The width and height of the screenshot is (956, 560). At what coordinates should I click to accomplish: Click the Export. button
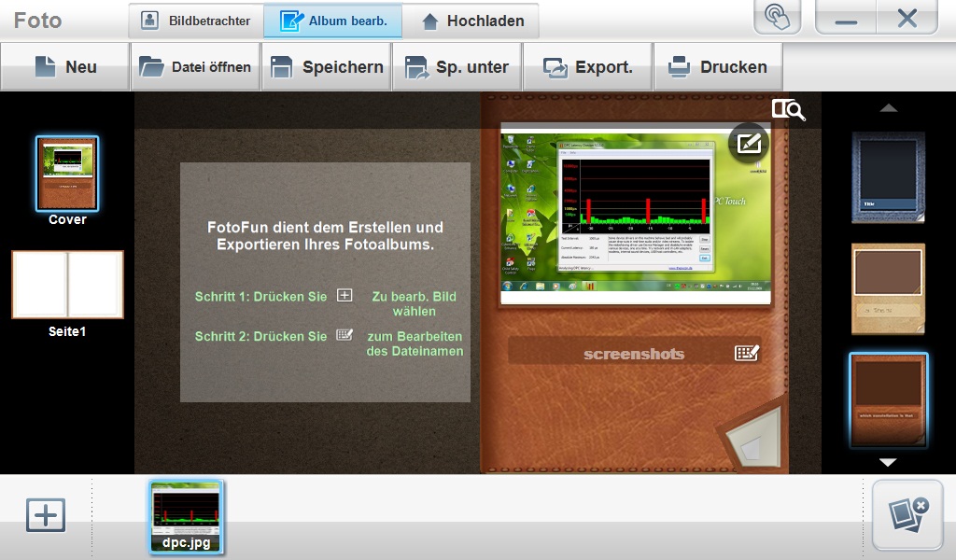coord(588,67)
